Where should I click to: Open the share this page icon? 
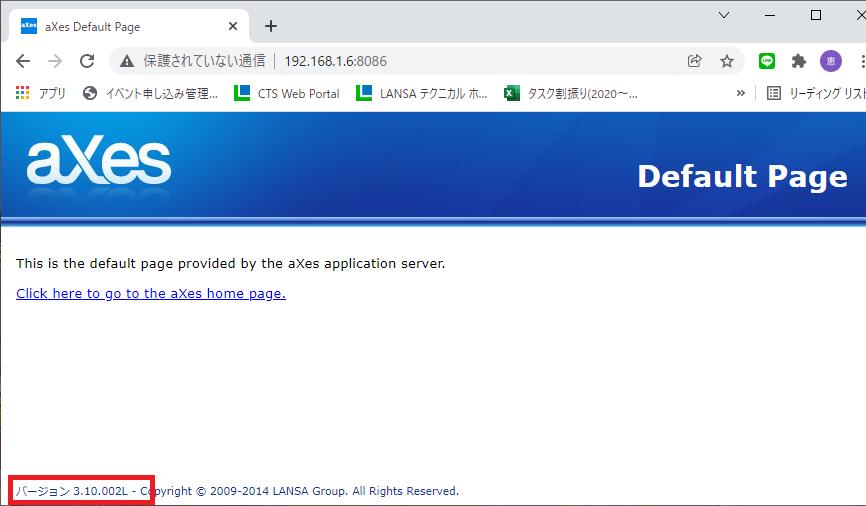(x=695, y=61)
